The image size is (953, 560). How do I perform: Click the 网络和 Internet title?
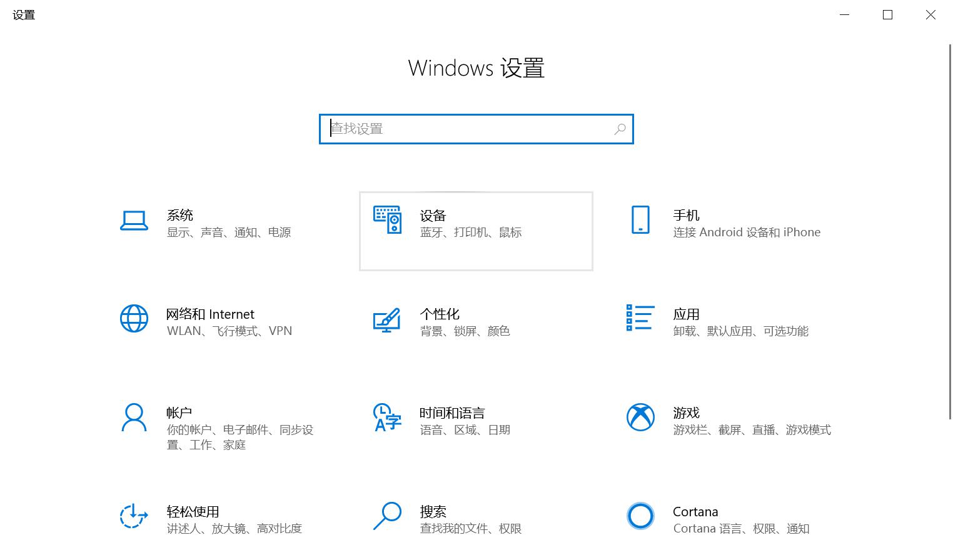pyautogui.click(x=210, y=314)
